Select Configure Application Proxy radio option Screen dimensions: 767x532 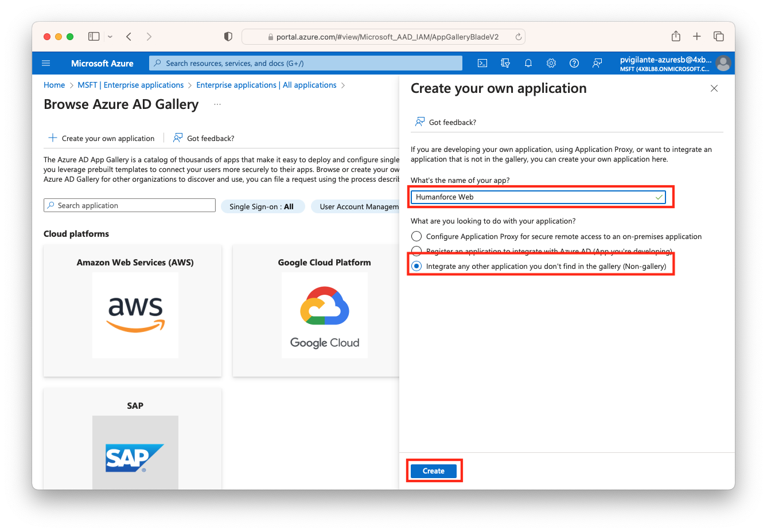(416, 236)
